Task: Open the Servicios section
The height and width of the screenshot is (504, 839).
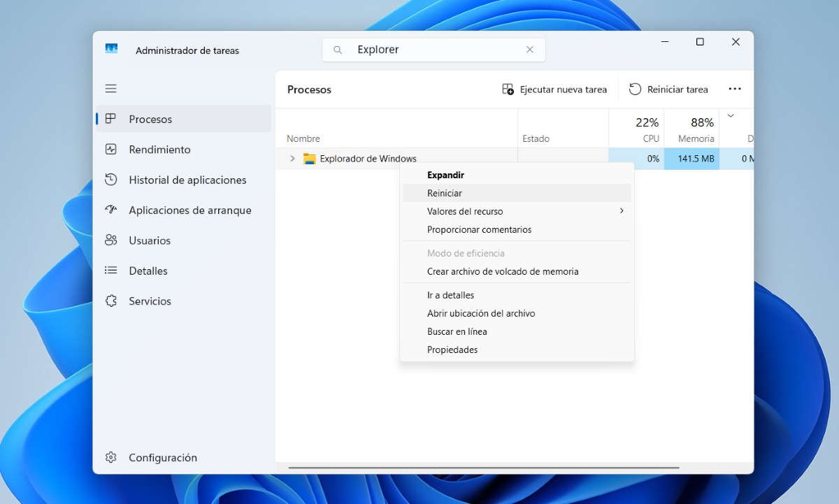Action: 150,301
